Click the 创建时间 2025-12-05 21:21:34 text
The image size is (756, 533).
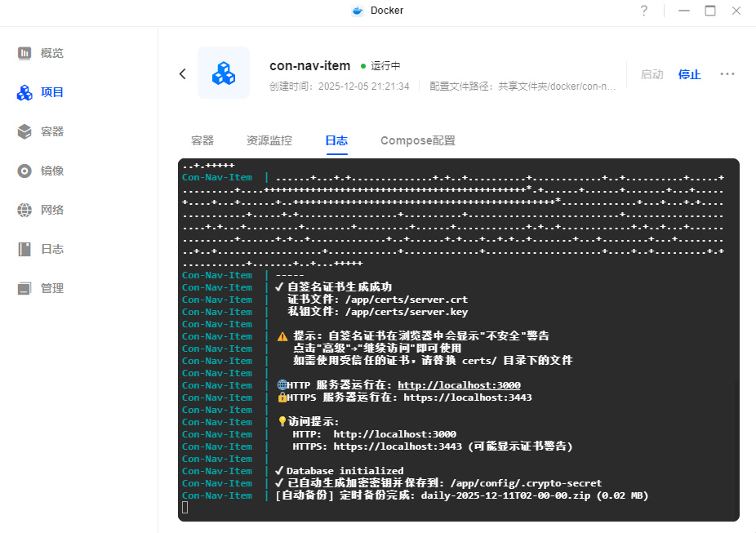[x=340, y=87]
